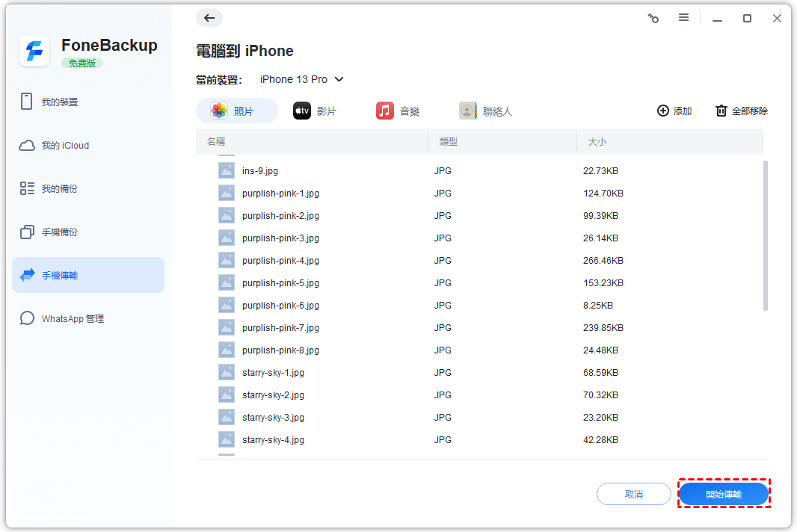Go to 我的 iCloud section
The width and height of the screenshot is (797, 532).
64,146
